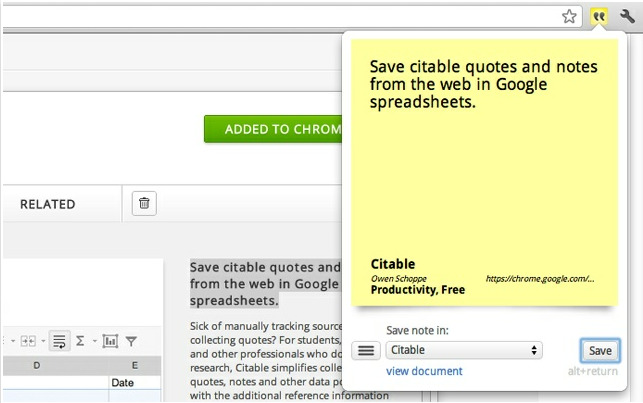Viewport: 643px width, 403px height.
Task: Open the 'view document' link
Action: pos(424,372)
